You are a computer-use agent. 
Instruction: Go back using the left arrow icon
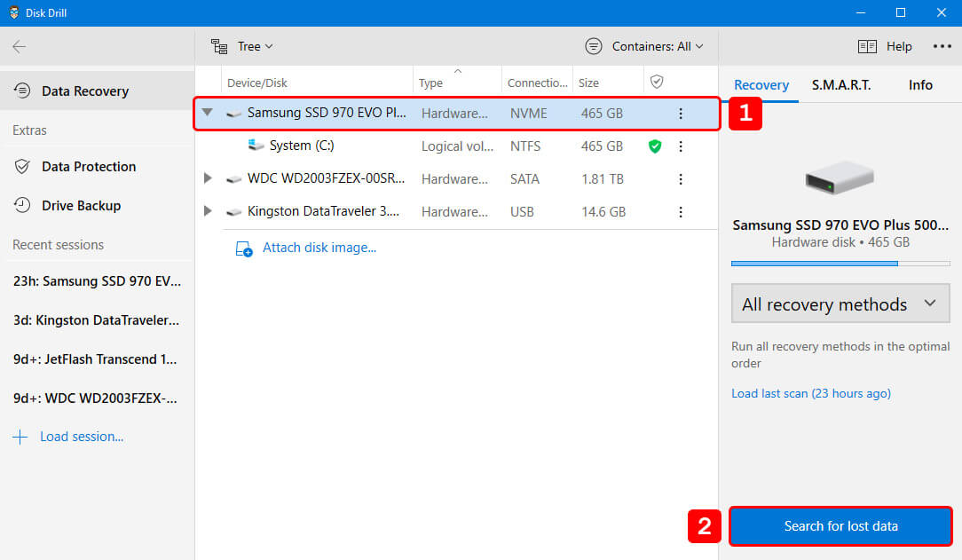(19, 47)
